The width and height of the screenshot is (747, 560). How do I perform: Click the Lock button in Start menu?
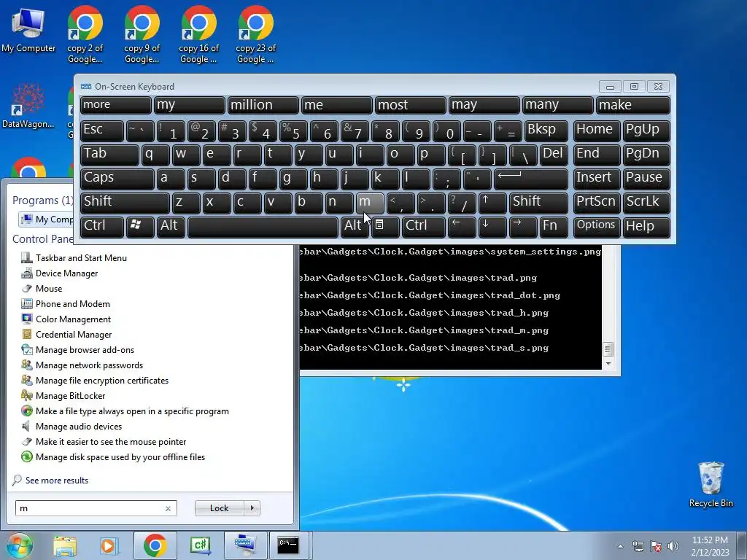(219, 508)
